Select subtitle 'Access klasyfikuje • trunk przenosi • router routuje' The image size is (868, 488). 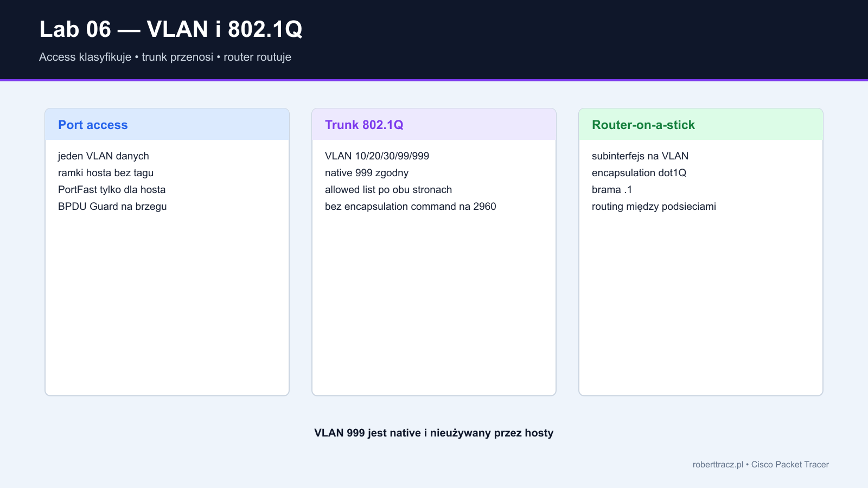click(x=165, y=57)
